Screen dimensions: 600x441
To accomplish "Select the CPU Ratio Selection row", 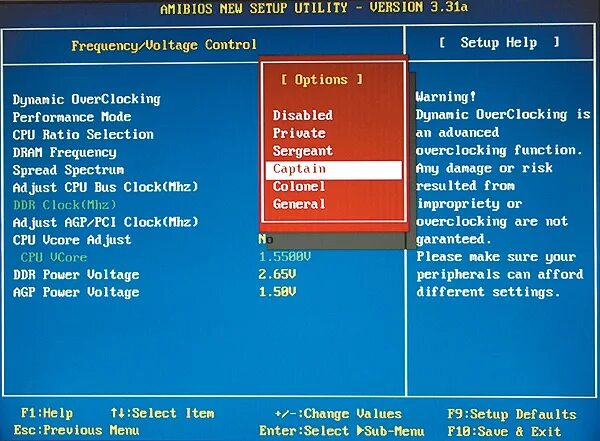I will [x=83, y=134].
